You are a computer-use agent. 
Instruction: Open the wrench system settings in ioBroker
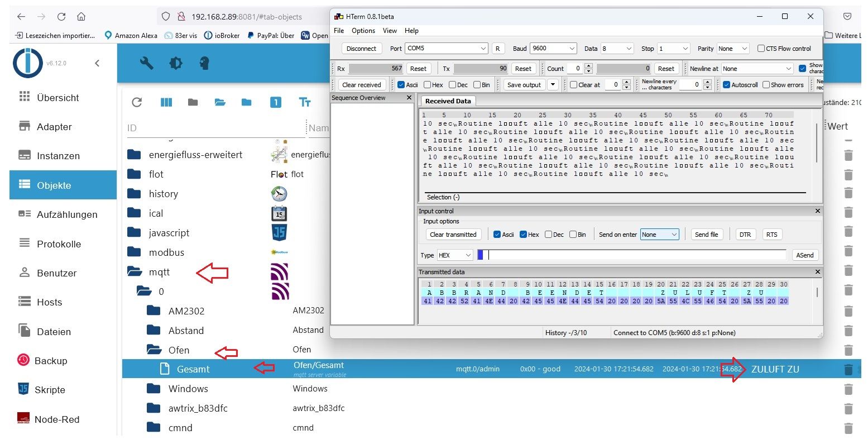click(x=147, y=63)
